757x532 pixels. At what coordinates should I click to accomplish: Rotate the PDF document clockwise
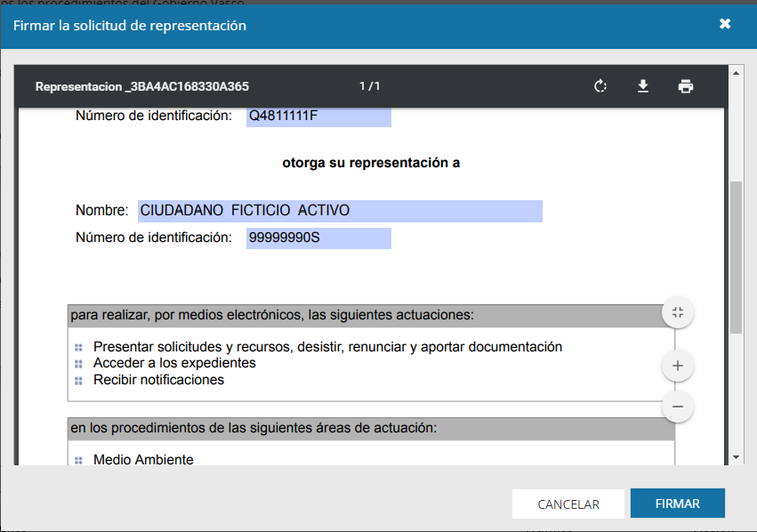[600, 86]
